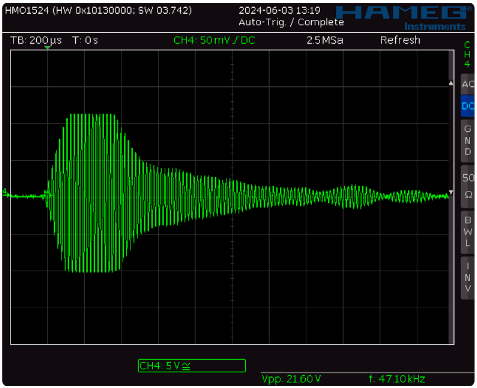This screenshot has width=477, height=388.
Task: Click the 2024-06-03 13:19 date stamp
Action: click(x=279, y=10)
